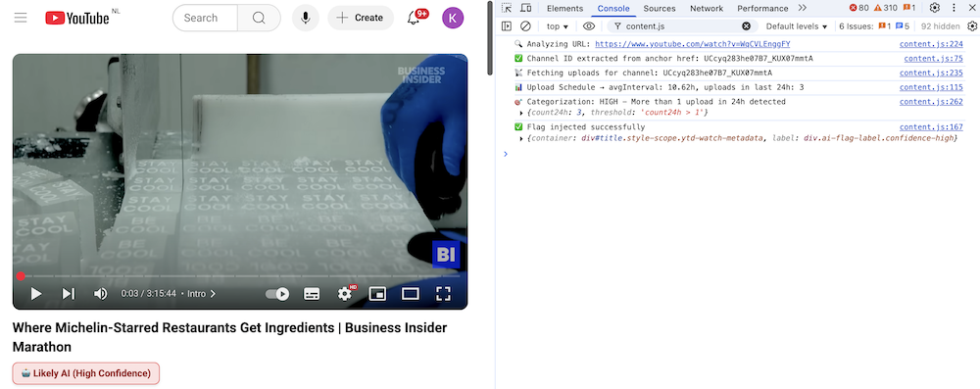
Task: Open source link content.js:75
Action: [x=934, y=59]
